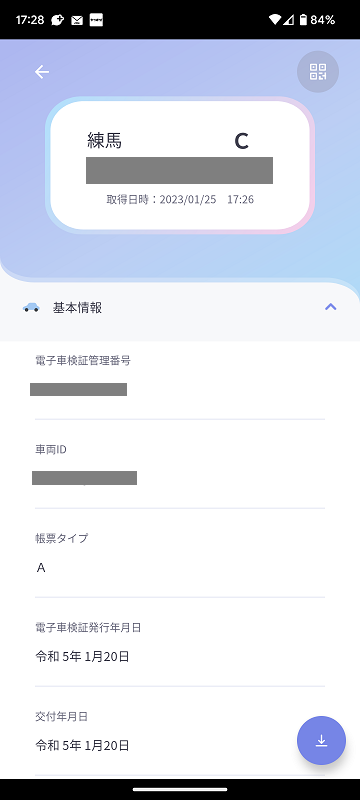The image size is (360, 800).
Task: Tap the blue car icon
Action: click(31, 307)
